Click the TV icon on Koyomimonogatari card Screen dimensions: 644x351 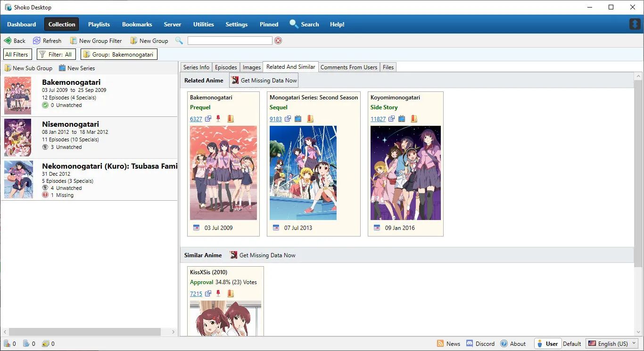coord(402,119)
